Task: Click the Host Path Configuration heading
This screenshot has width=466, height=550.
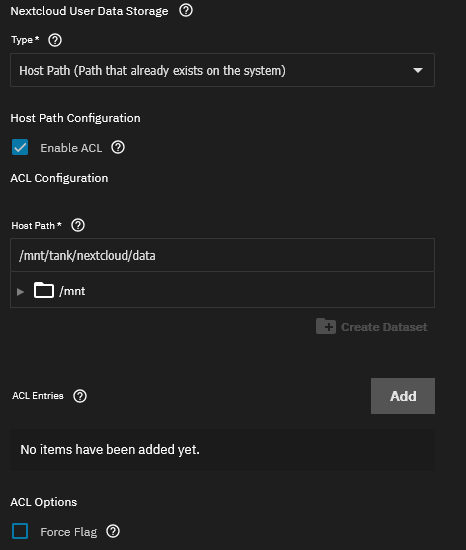Action: pos(75,118)
